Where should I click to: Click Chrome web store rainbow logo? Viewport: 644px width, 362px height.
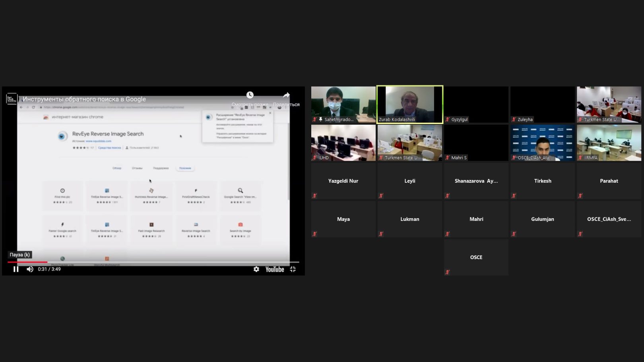[x=46, y=117]
